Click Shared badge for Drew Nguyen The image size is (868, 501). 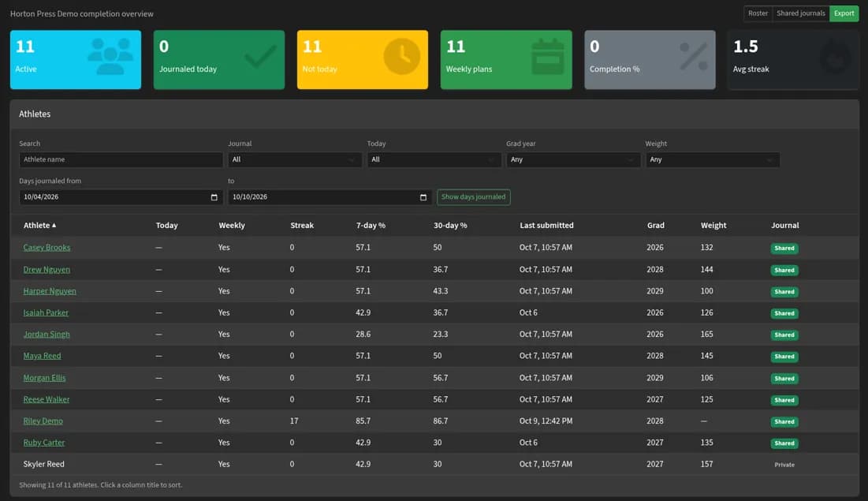point(784,271)
